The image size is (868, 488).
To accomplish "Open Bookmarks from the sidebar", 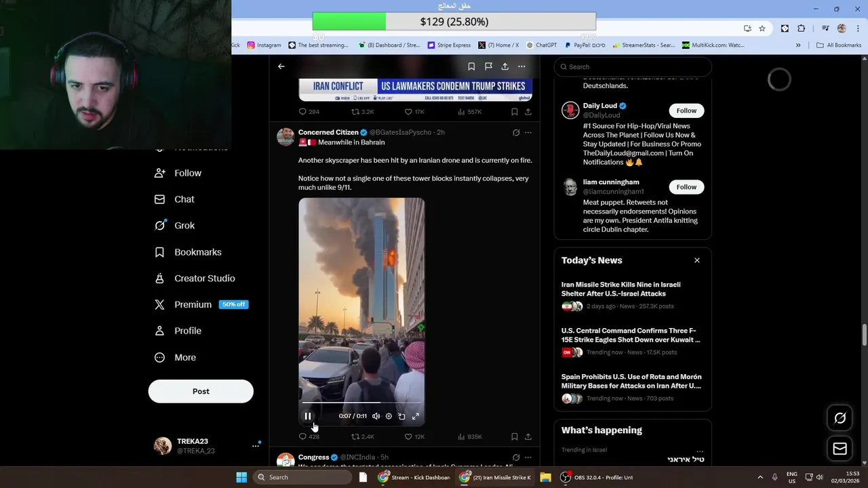I will tap(188, 252).
